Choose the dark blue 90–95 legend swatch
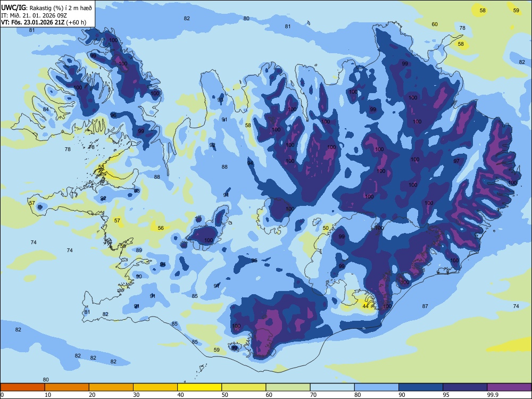Viewport: 532px width, 399px height. coord(421,387)
